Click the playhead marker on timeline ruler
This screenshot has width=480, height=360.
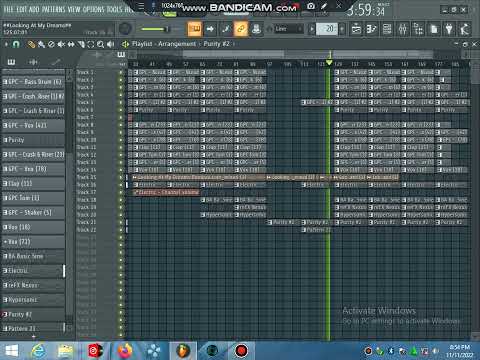click(x=329, y=63)
